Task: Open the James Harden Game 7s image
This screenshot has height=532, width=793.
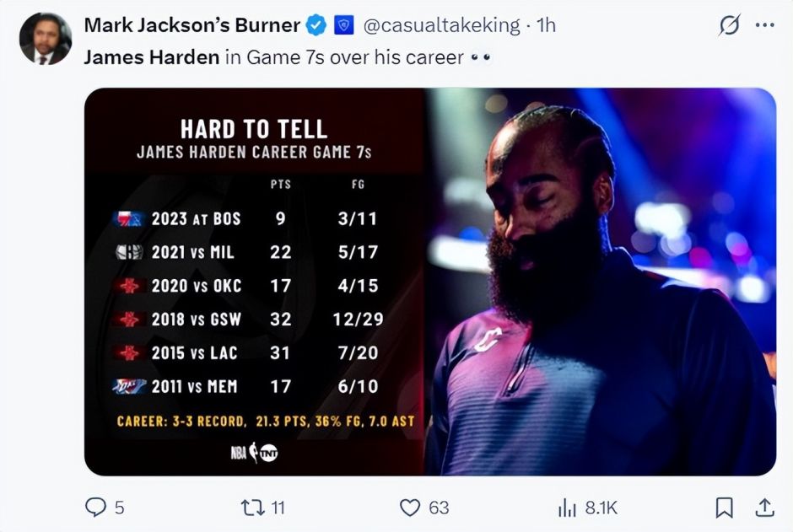Action: (430, 282)
